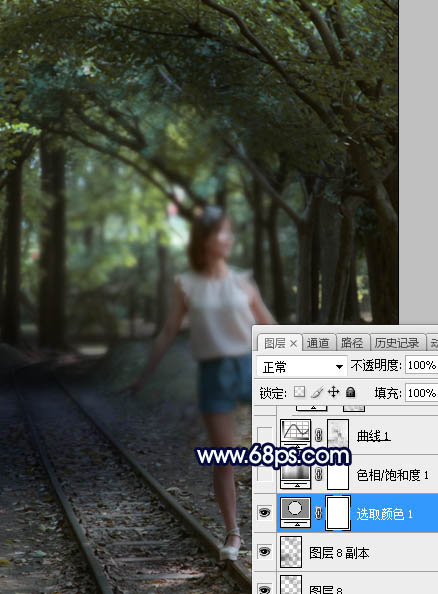
Task: Switch to the 历史记录 tab
Action: [x=397, y=343]
